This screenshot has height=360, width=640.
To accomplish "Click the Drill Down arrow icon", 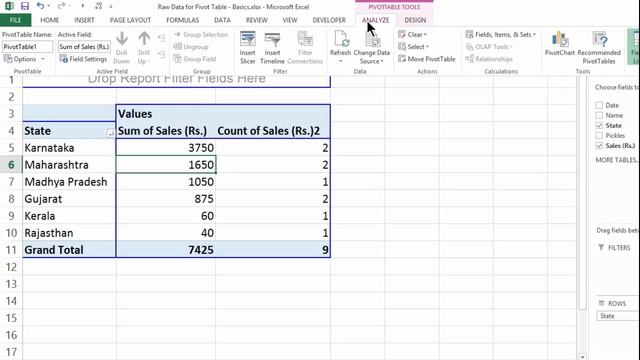I will click(122, 39).
